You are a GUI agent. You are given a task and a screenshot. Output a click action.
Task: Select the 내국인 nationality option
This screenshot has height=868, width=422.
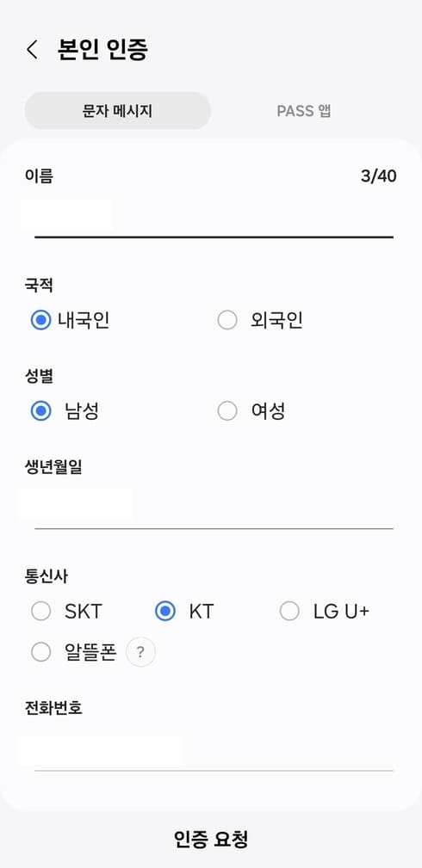pyautogui.click(x=70, y=320)
